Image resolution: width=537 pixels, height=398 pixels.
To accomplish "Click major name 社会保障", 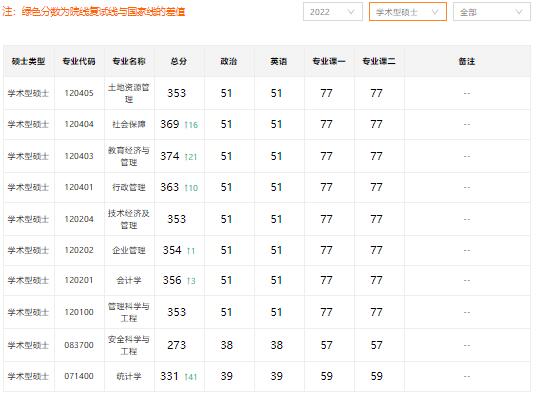I will click(x=129, y=124).
